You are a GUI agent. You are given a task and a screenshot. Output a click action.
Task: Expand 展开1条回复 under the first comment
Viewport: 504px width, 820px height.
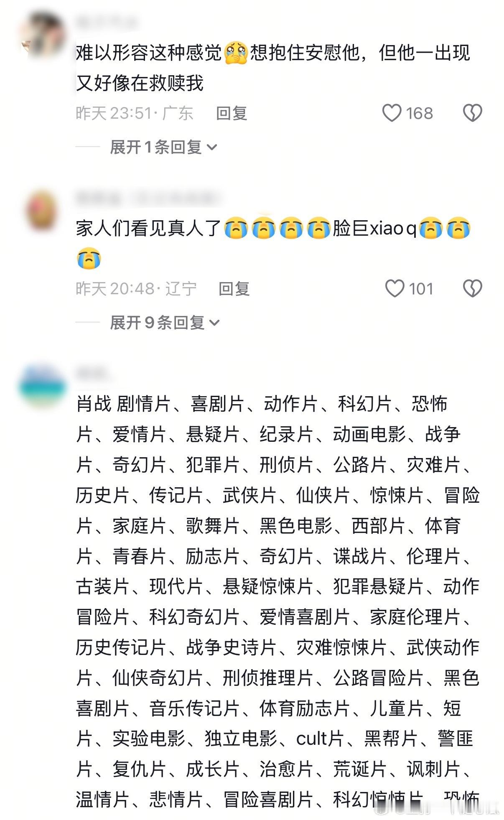pos(163,147)
